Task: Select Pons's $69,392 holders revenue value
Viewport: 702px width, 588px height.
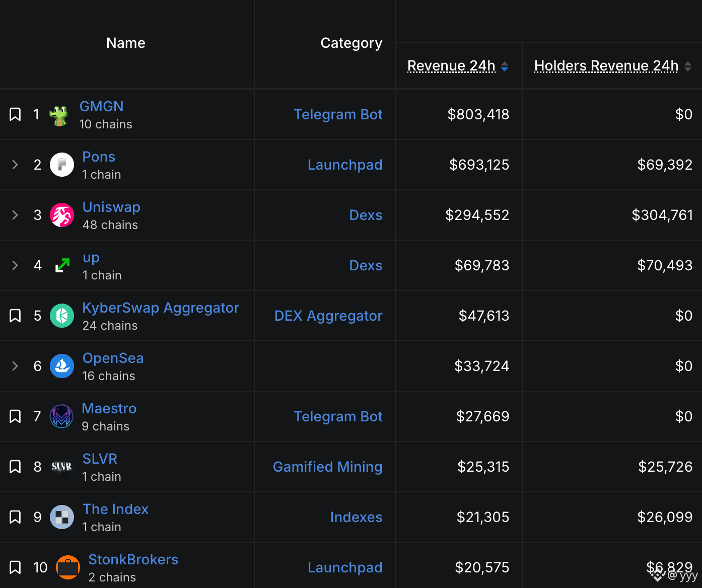Action: coord(665,165)
